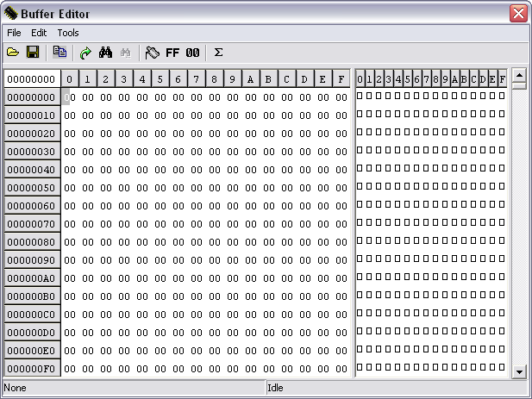Fill buffer with FF
The height and width of the screenshot is (399, 532).
point(172,53)
